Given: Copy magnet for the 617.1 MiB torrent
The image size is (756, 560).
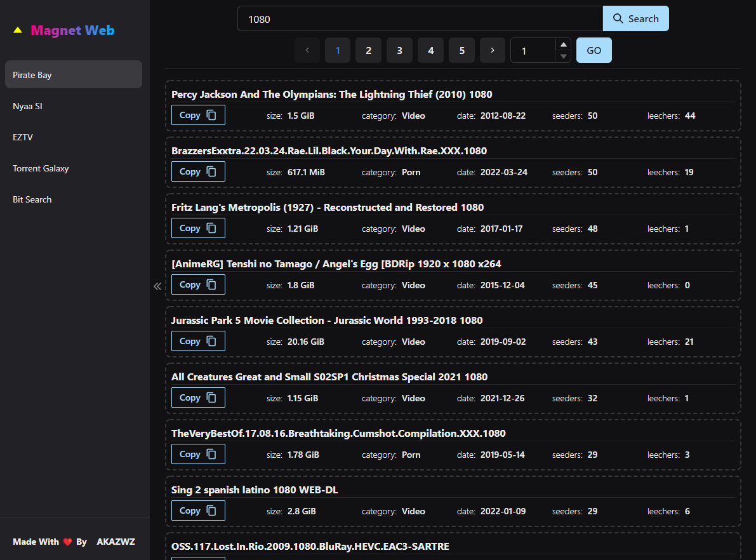Looking at the screenshot, I should click(x=198, y=171).
